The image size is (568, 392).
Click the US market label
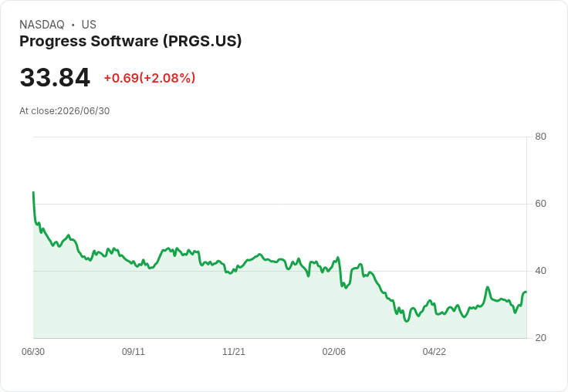pyautogui.click(x=89, y=25)
